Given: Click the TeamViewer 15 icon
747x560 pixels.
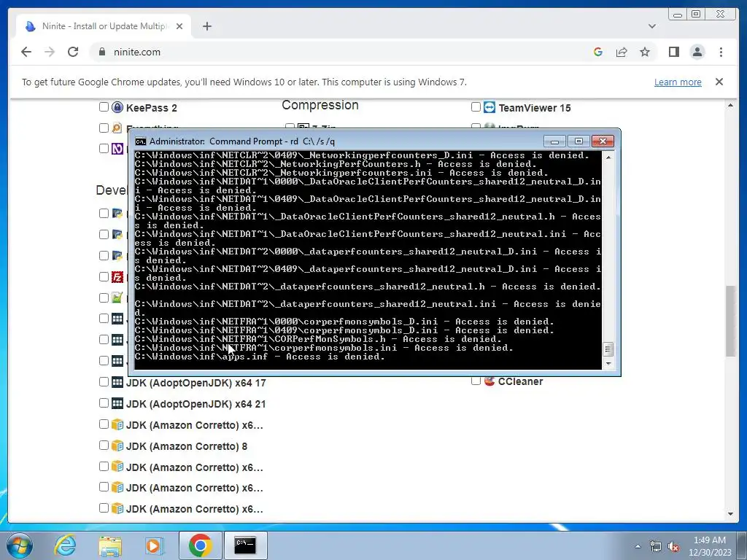Looking at the screenshot, I should [489, 107].
